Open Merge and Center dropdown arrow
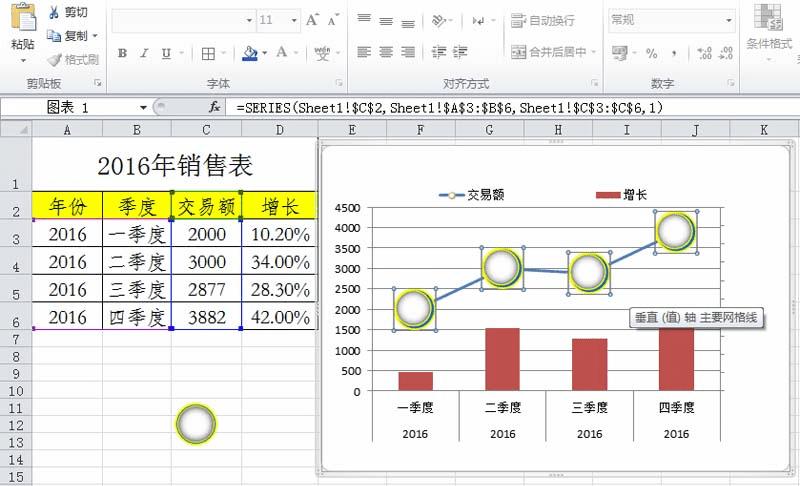 593,52
